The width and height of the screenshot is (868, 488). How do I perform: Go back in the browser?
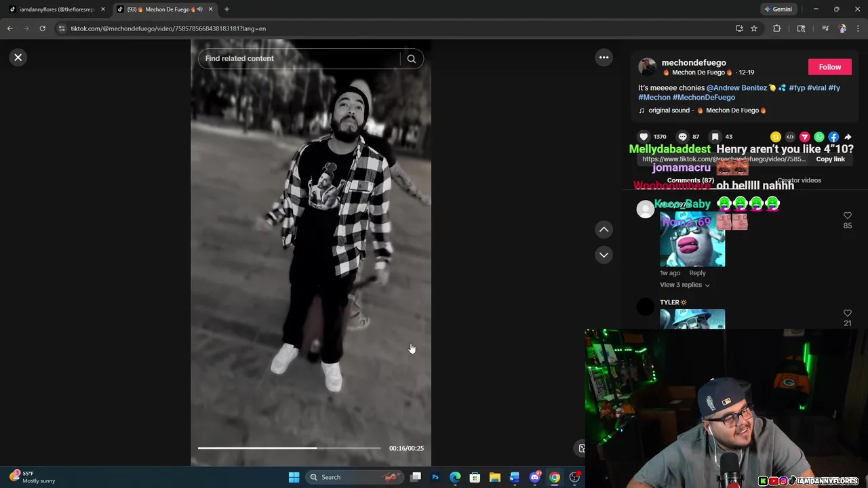click(x=9, y=28)
